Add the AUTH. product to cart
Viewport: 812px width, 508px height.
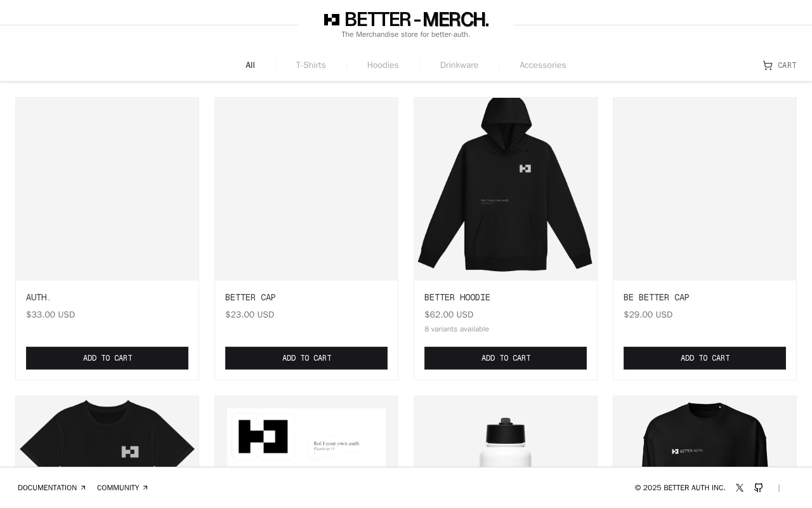(x=107, y=358)
